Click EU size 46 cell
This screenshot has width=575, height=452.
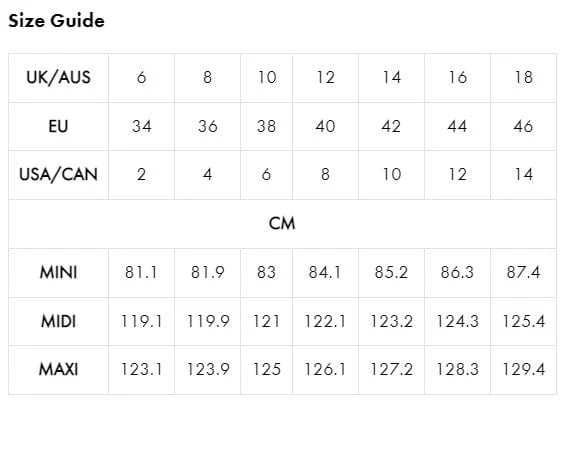[x=523, y=126]
